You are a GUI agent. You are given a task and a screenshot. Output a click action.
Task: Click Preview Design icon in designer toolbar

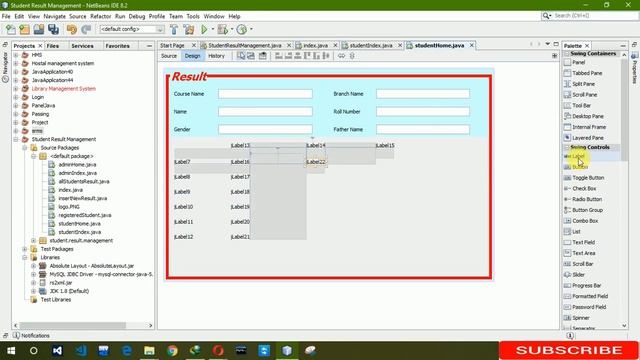point(262,56)
